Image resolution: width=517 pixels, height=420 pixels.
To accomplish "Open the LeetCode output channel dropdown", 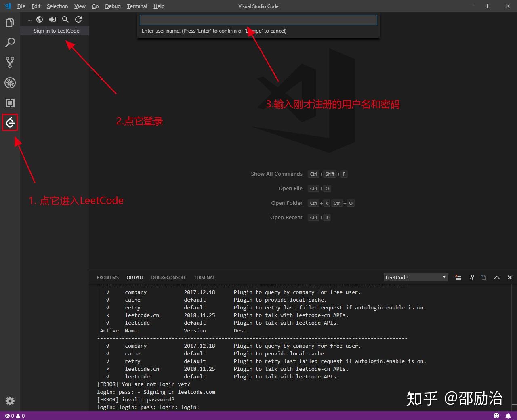I will 416,277.
